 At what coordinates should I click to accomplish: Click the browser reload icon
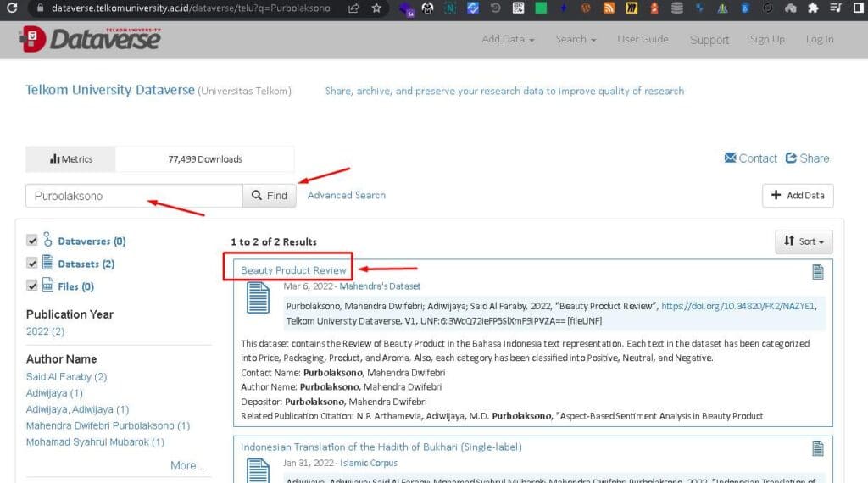coord(12,8)
